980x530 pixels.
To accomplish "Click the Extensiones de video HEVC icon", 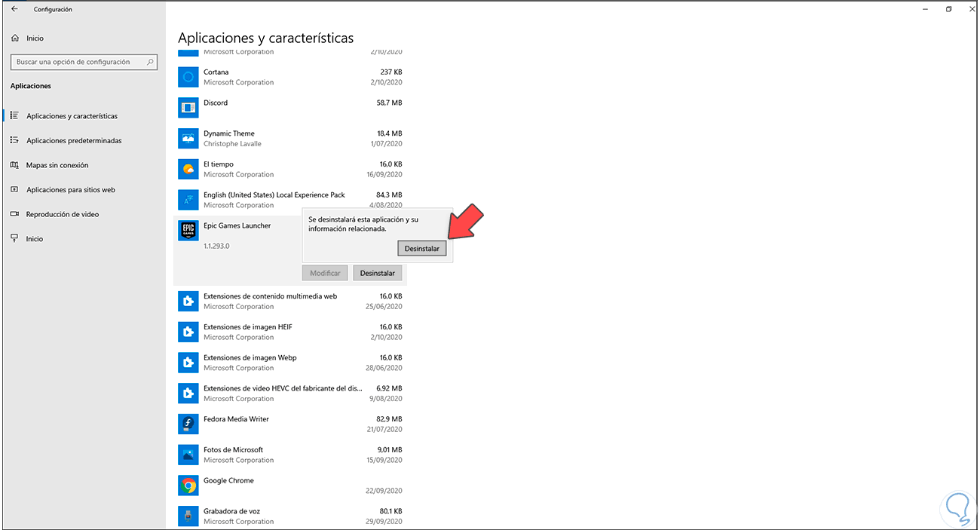I will point(188,394).
